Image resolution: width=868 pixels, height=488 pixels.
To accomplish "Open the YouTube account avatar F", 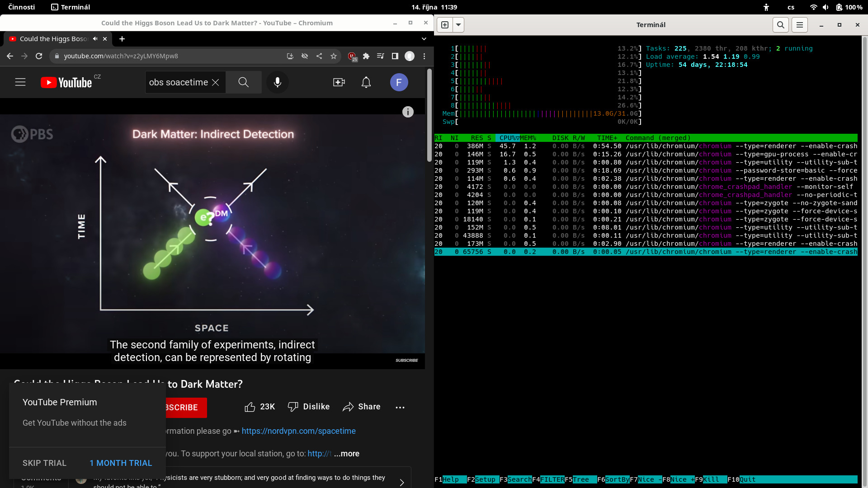I will 399,82.
